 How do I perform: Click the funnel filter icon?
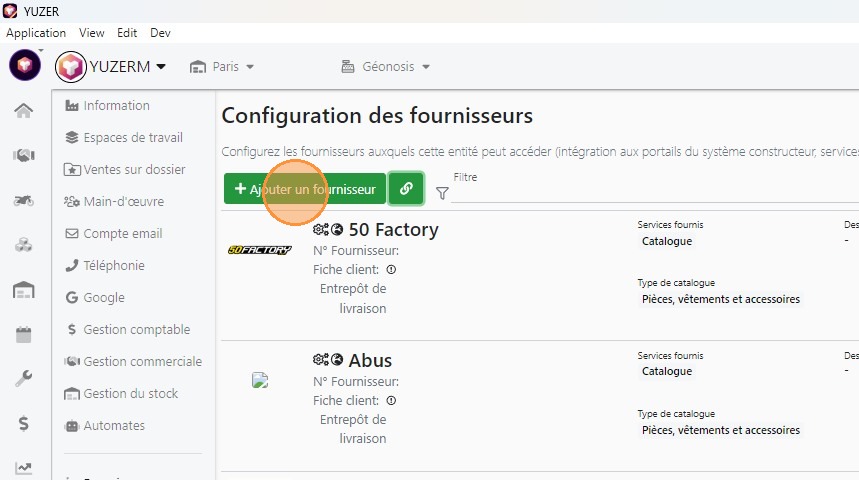tap(442, 194)
